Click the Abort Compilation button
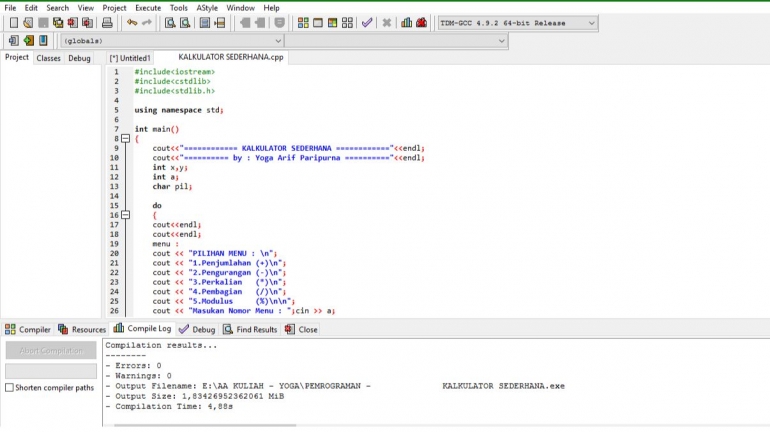Screen dimensions: 770x432 (51, 351)
